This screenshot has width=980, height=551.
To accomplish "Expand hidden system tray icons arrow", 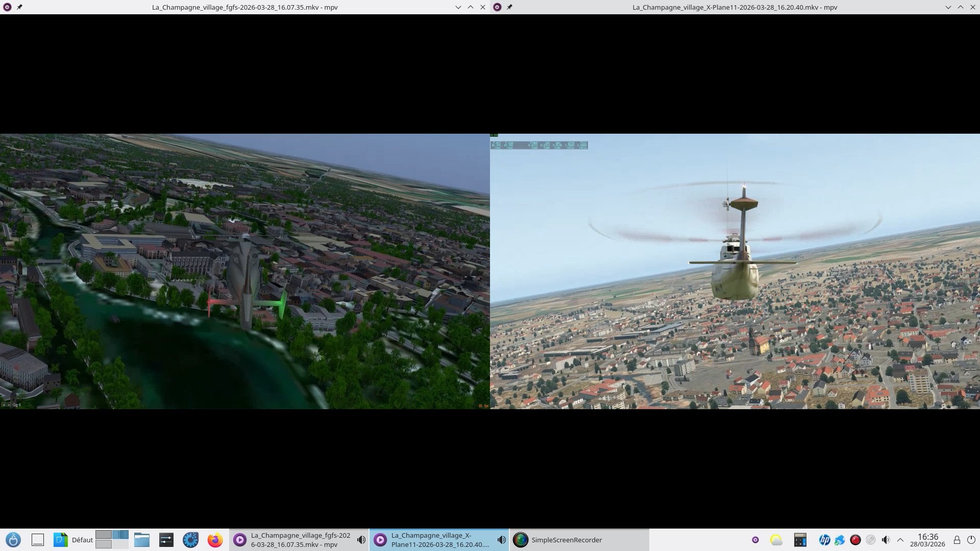I will pyautogui.click(x=900, y=540).
